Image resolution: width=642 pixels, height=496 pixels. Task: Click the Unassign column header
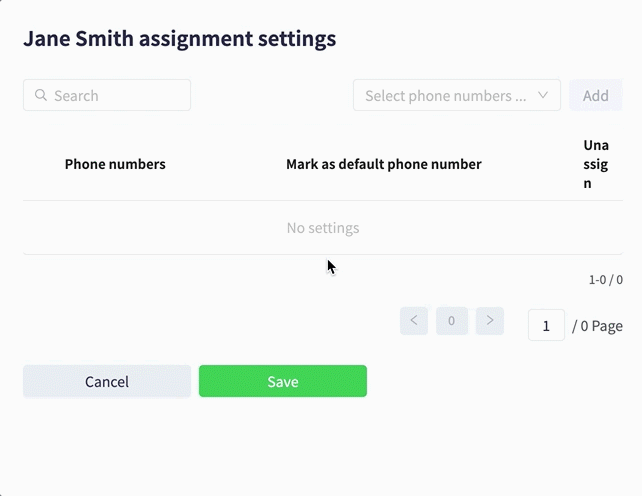click(596, 164)
